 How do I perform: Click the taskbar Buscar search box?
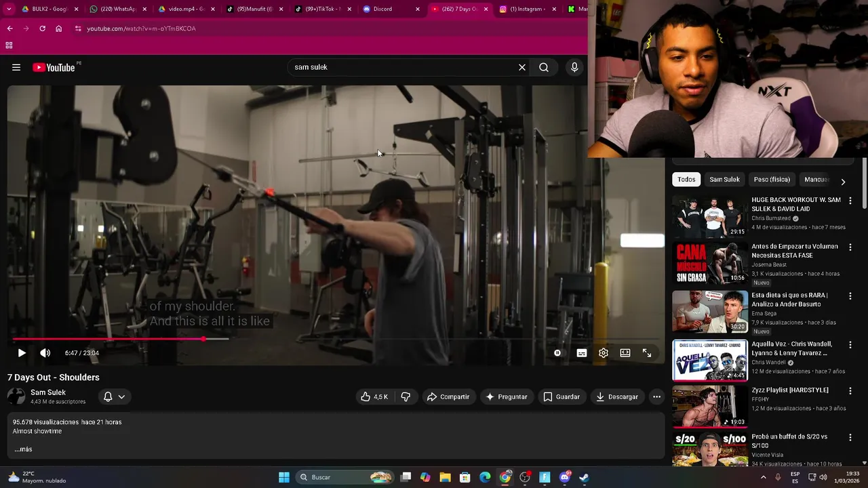tap(346, 477)
